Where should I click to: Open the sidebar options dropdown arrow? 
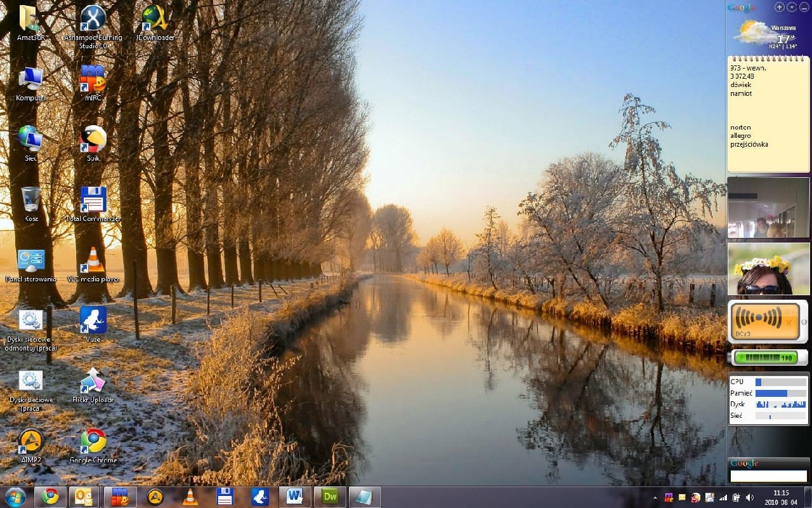pos(792,7)
